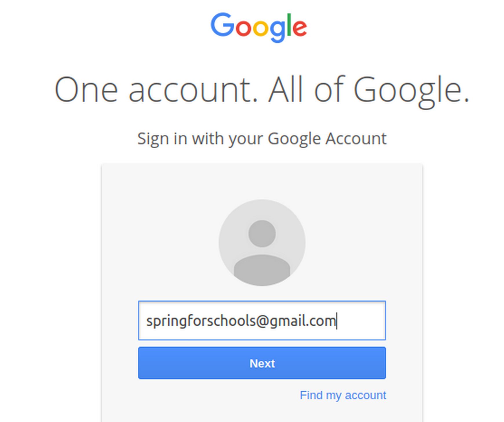Viewport: 504px width, 422px height.
Task: Click the gray profile avatar placeholder
Action: [262, 243]
